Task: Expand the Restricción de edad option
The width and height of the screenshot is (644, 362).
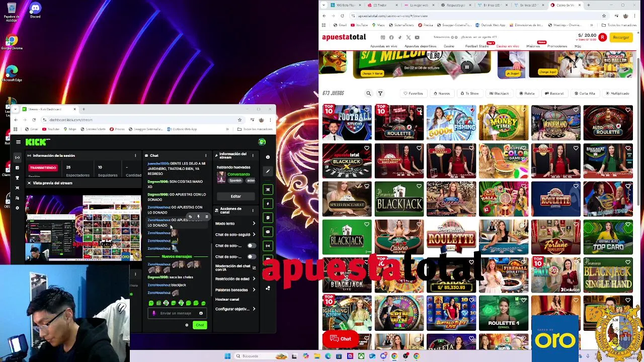Action: (254, 279)
